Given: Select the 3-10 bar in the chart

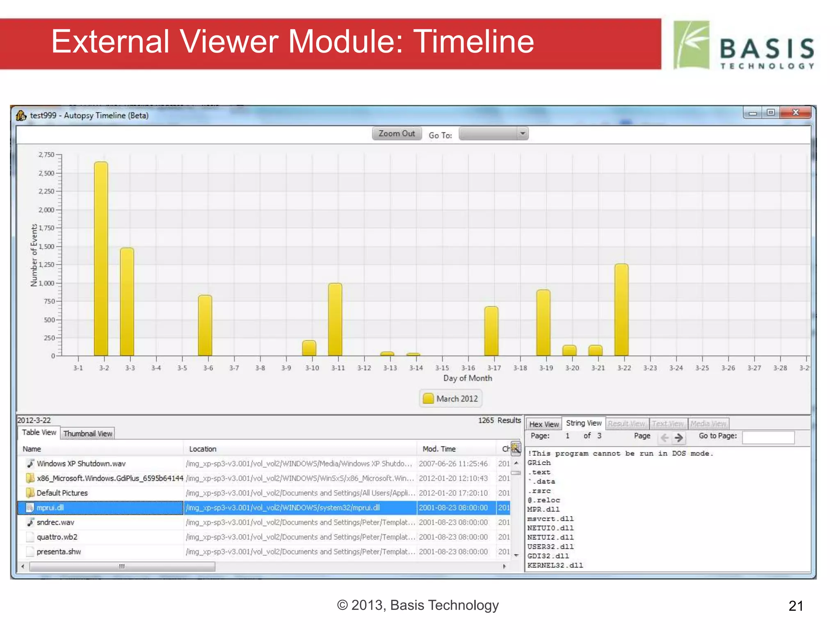Looking at the screenshot, I should click(309, 348).
